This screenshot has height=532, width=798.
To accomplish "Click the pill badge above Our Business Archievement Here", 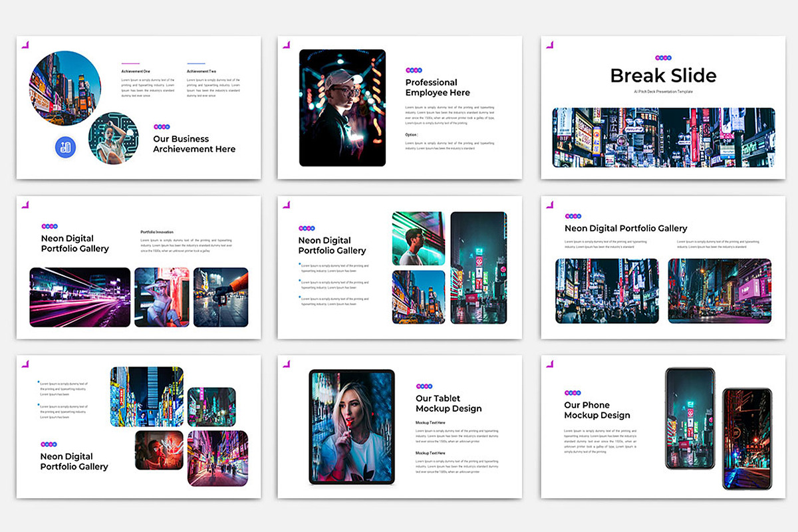I will click(x=162, y=126).
